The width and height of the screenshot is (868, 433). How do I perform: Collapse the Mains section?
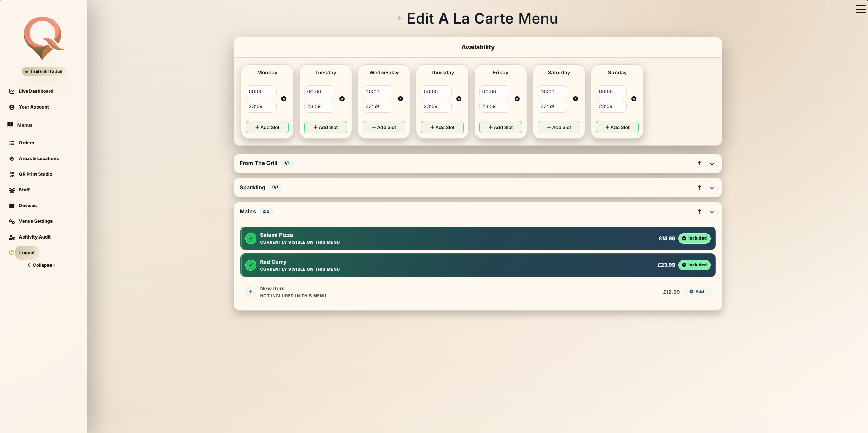(478, 212)
